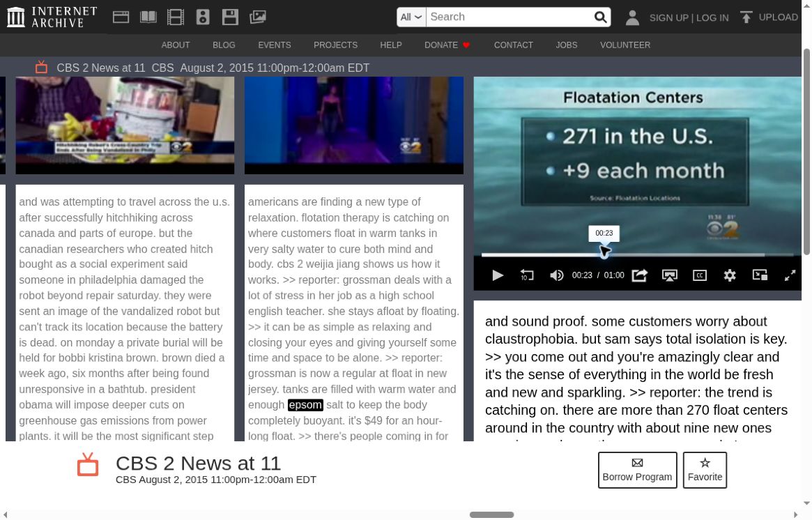Click the Borrow Program button

tap(637, 470)
